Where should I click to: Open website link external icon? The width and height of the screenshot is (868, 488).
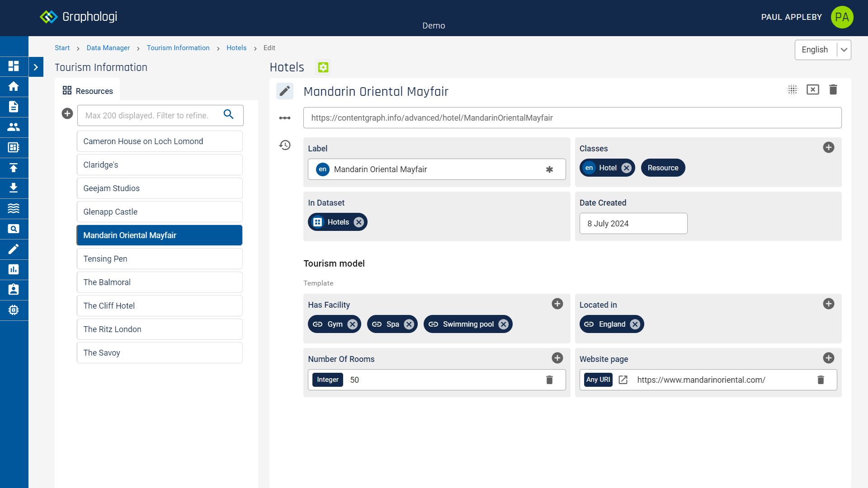point(623,380)
